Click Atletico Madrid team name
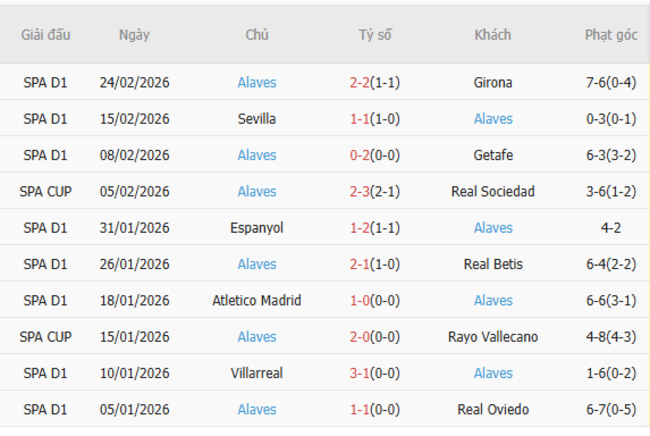 coord(257,300)
